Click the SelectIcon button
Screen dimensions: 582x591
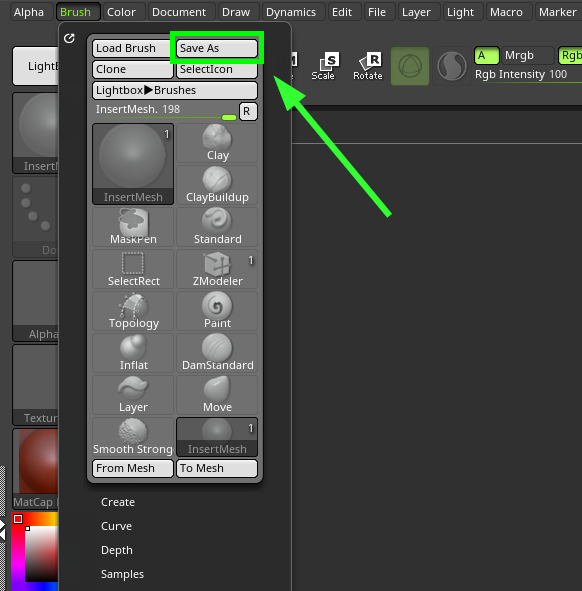point(217,69)
